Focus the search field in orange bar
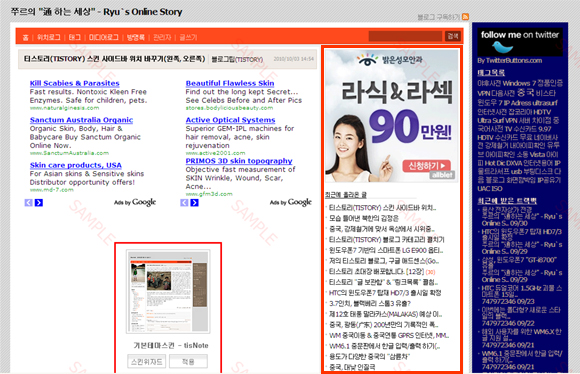Screen dimensions: 580x374 click(405, 36)
